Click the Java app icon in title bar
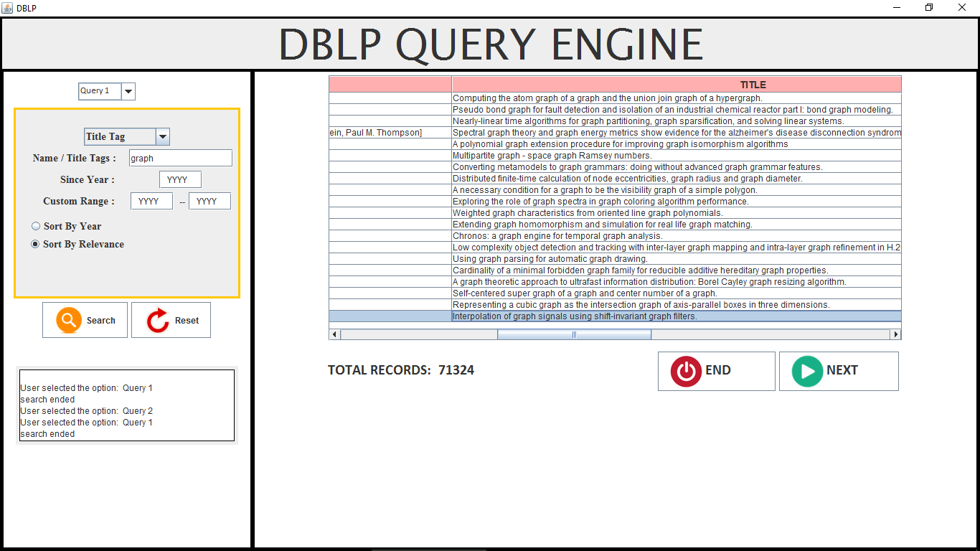Image resolution: width=980 pixels, height=551 pixels. [6, 8]
